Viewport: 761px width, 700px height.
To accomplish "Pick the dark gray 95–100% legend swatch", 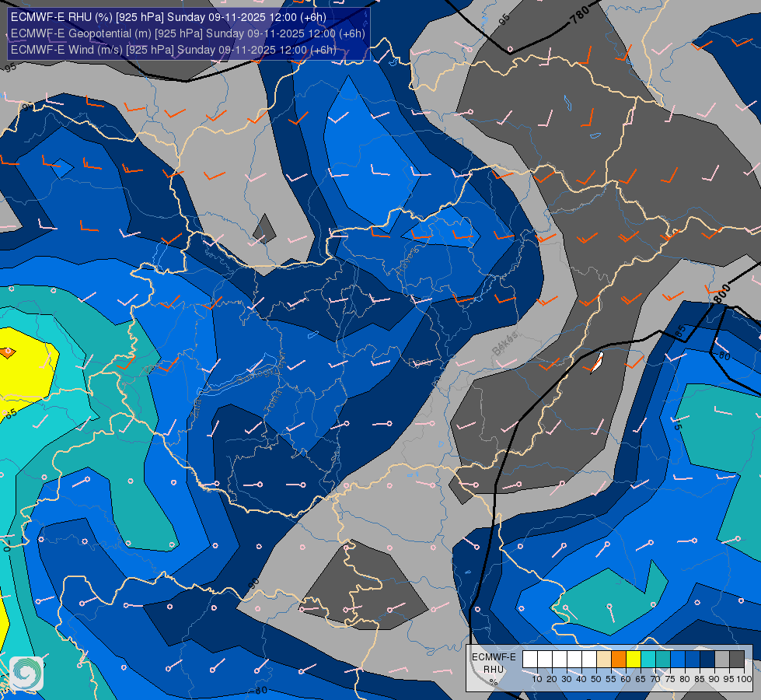I will (737, 660).
